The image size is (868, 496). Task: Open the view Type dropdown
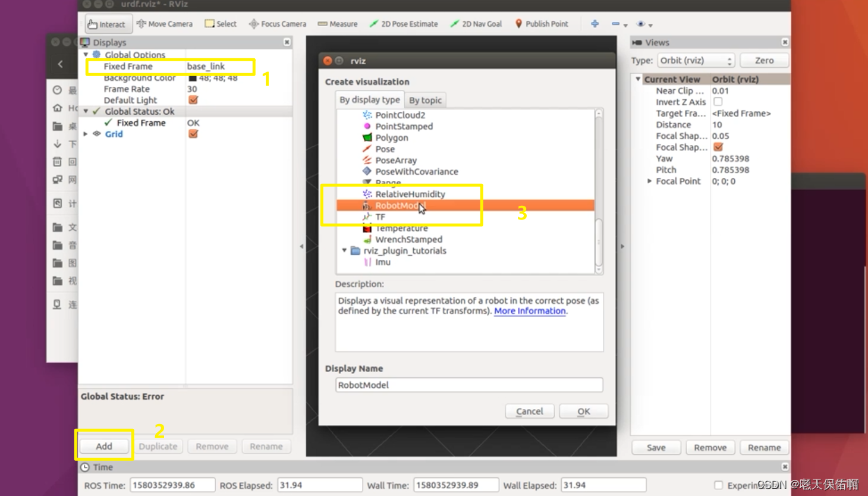[696, 61]
